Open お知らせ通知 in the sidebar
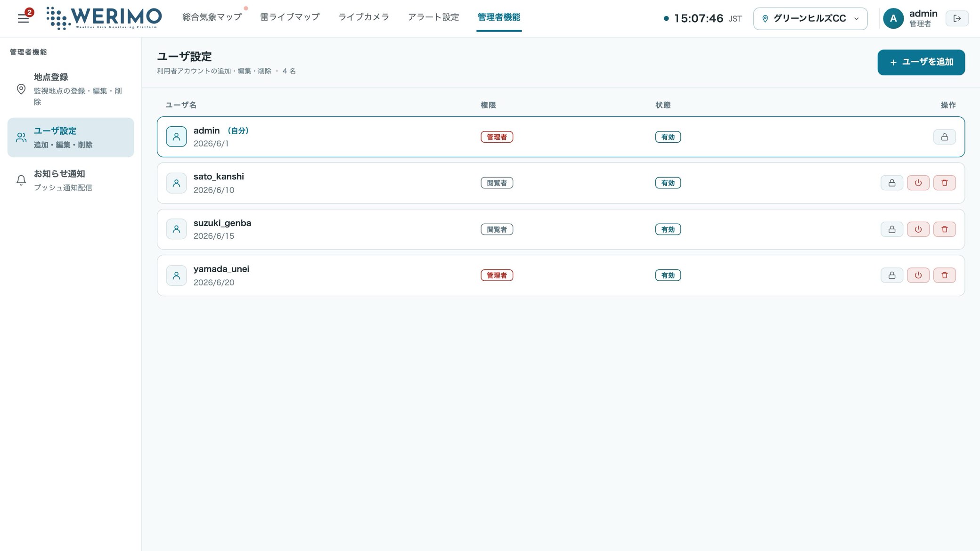The image size is (980, 551). [71, 180]
